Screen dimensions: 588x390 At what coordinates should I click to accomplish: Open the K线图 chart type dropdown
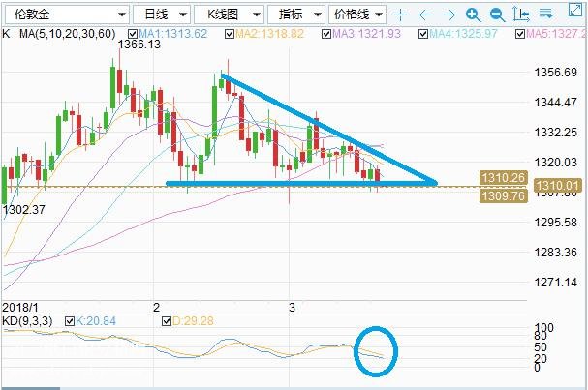coord(229,15)
